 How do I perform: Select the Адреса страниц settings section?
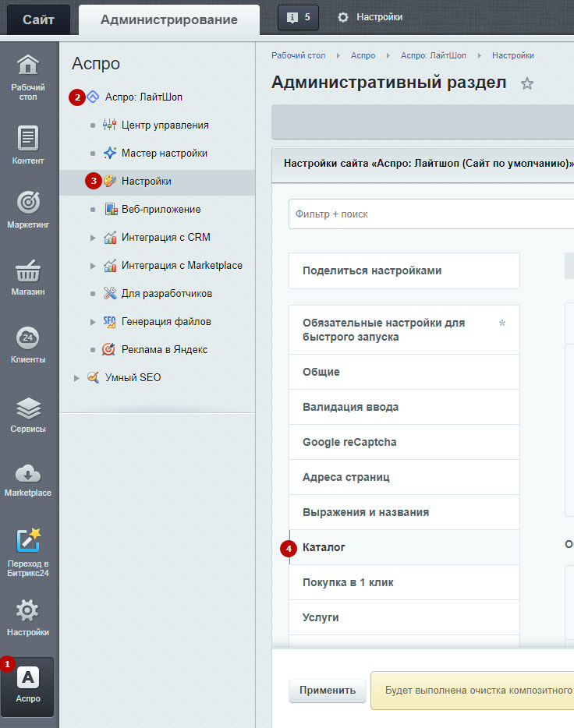click(x=404, y=477)
